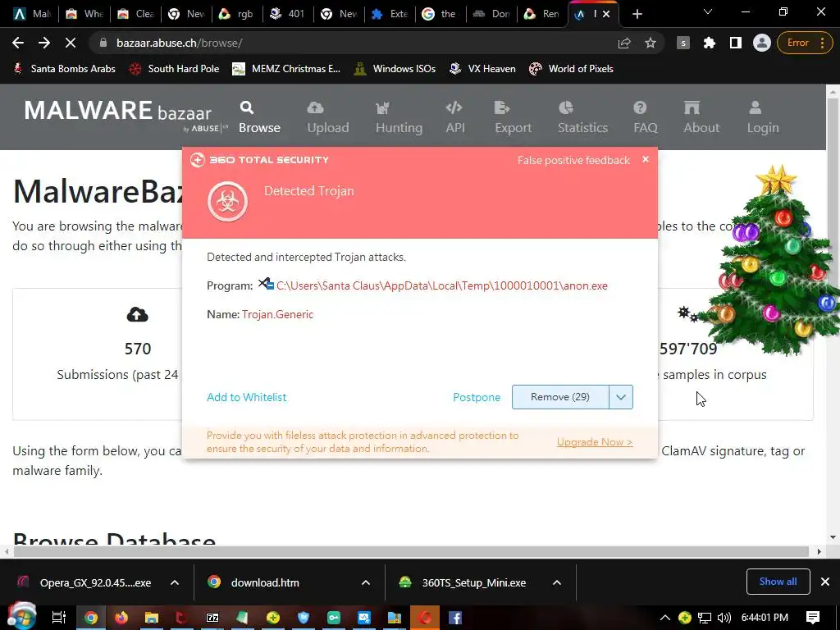Open South Hard Pole bookmark
The image size is (840, 630).
click(x=175, y=69)
